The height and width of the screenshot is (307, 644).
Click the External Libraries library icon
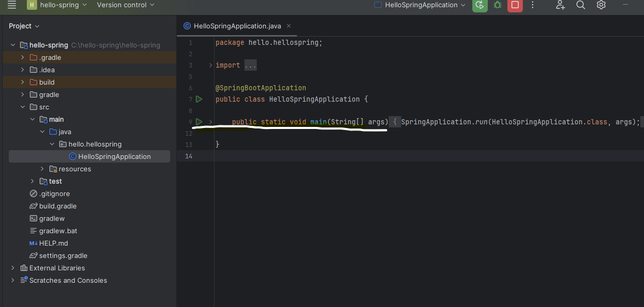[x=24, y=268]
